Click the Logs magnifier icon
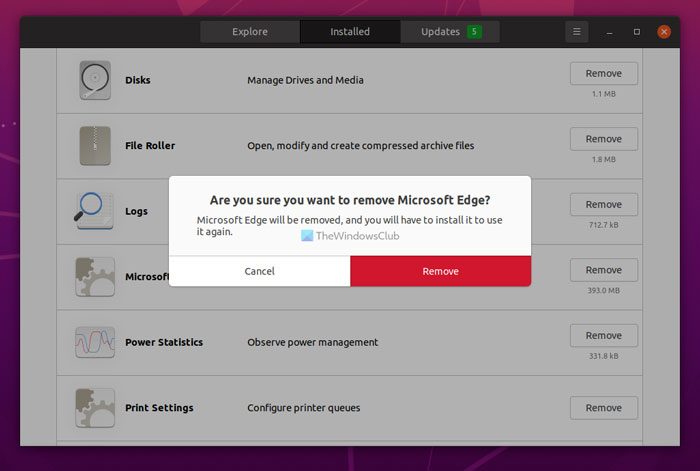The width and height of the screenshot is (700, 471). (x=95, y=211)
